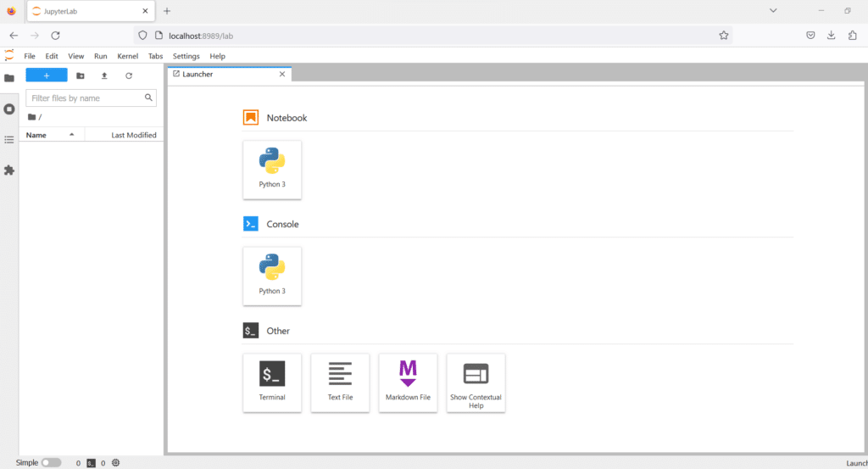
Task: Click the terminal count icon in status bar
Action: [92, 463]
